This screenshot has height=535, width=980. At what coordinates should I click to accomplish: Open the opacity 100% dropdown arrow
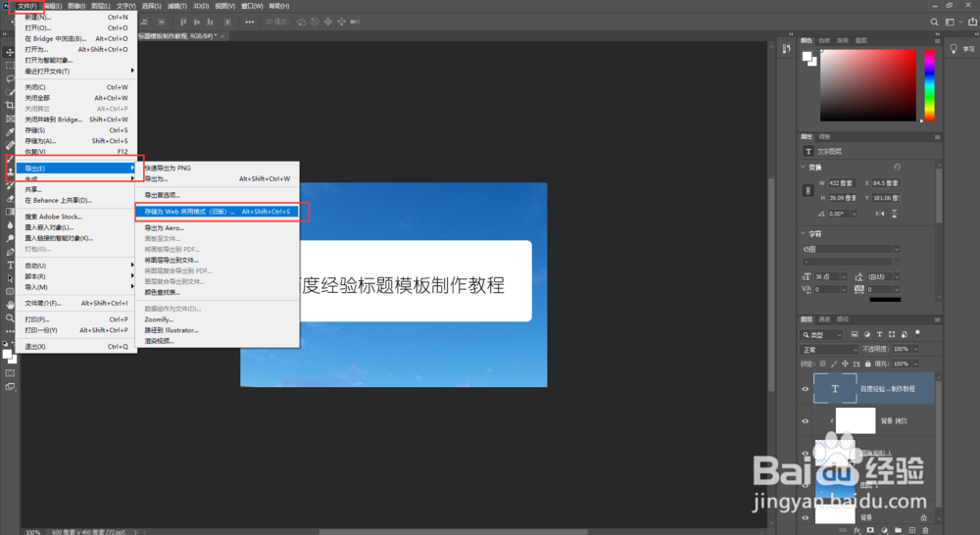(915, 350)
